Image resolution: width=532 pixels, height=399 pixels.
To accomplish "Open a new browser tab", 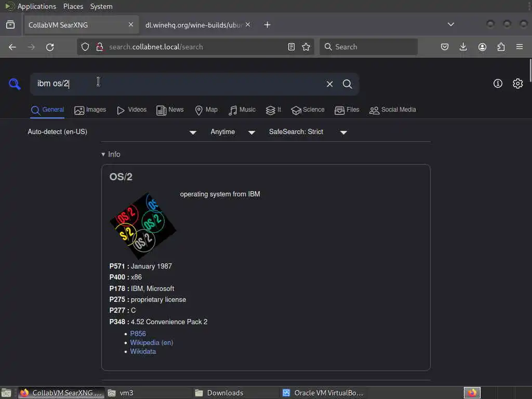I will (x=268, y=25).
